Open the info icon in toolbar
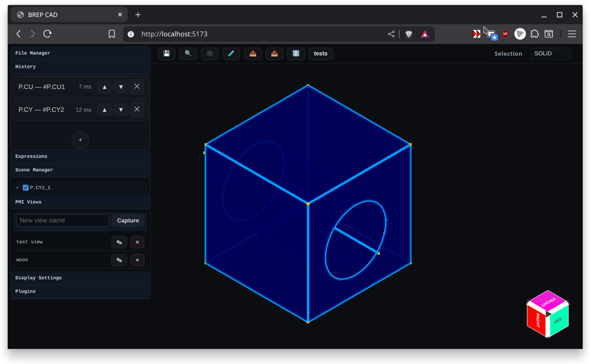Screen dimensions: 590x364 coord(296,53)
